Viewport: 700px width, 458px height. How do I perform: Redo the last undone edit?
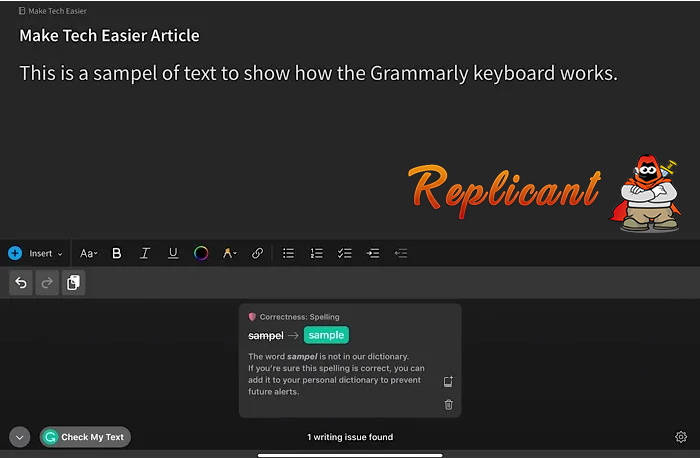click(x=47, y=283)
